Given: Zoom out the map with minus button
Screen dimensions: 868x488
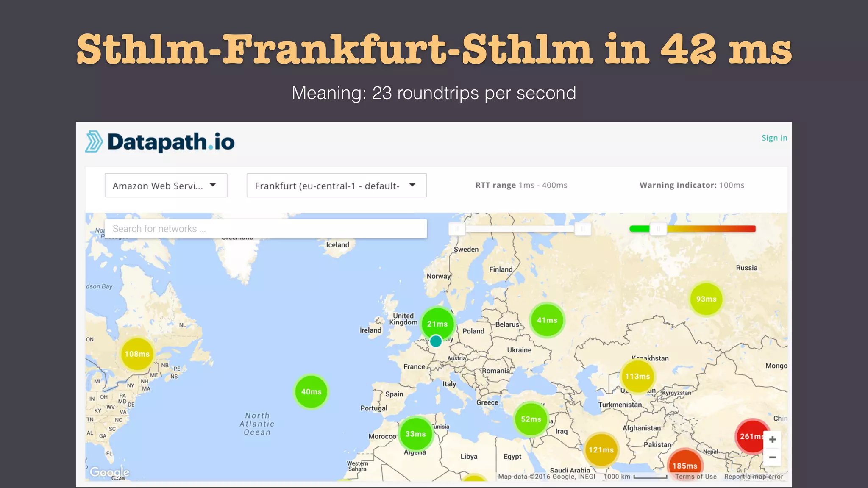Looking at the screenshot, I should 773,457.
